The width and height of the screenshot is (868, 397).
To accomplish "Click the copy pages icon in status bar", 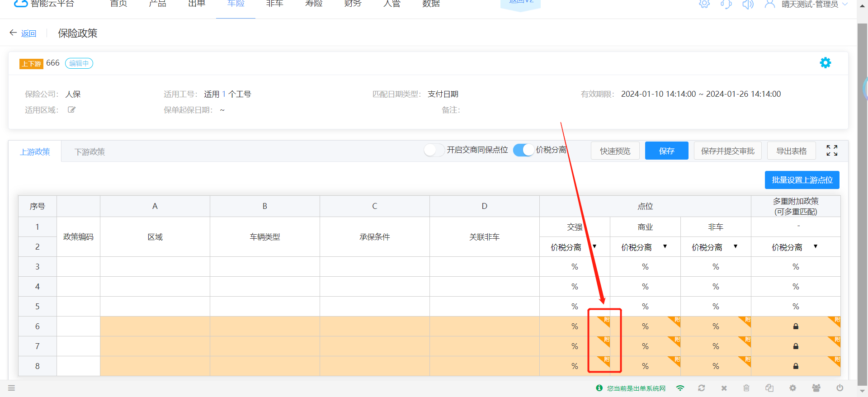I will pyautogui.click(x=769, y=388).
